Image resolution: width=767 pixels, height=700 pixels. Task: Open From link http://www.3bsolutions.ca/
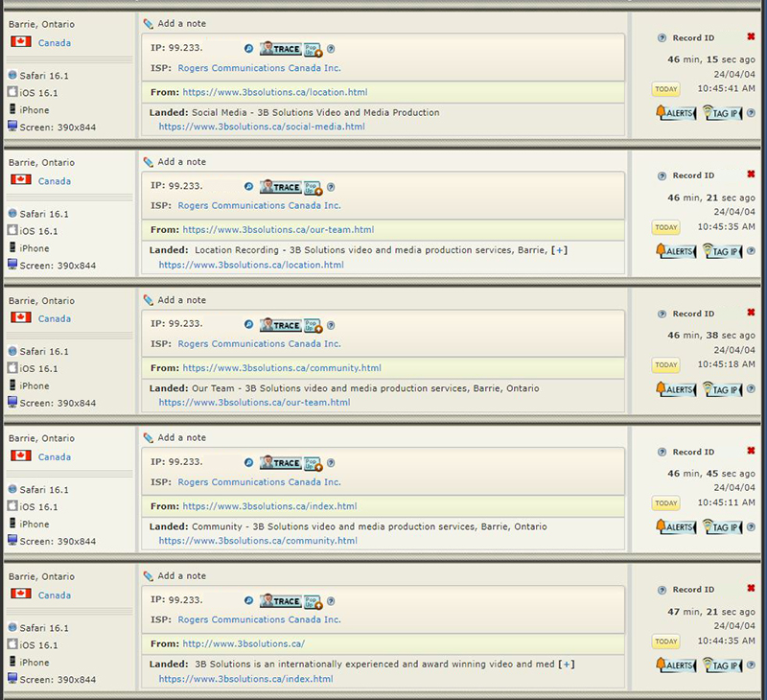244,643
